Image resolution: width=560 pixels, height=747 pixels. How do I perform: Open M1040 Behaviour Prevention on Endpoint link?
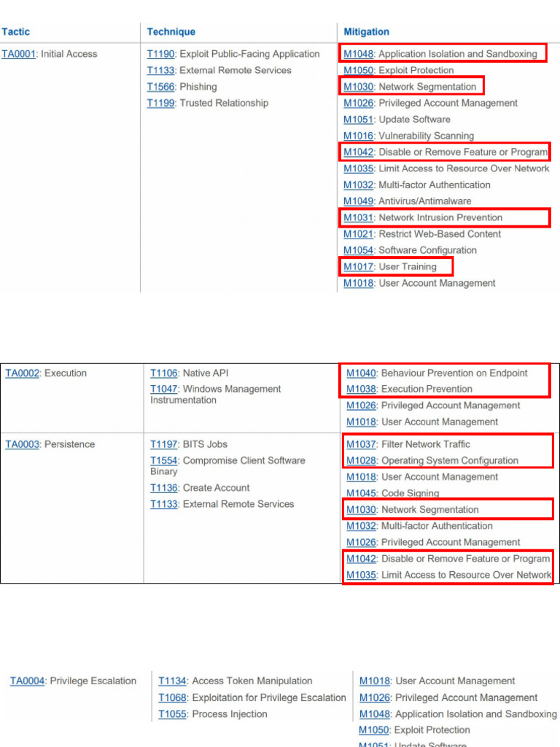[361, 373]
